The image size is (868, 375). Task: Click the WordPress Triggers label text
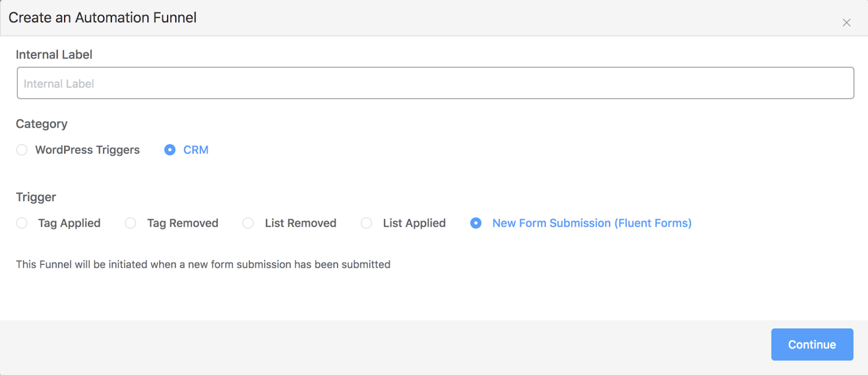click(x=87, y=150)
